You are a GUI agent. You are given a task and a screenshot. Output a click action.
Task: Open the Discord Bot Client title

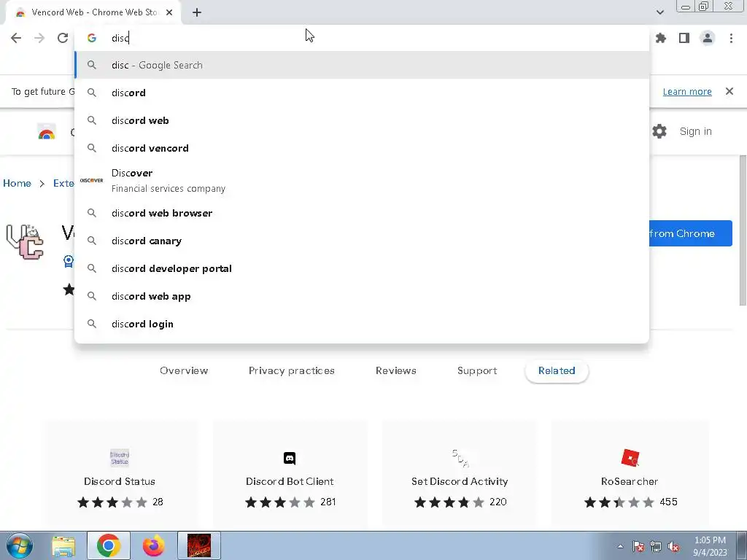[x=290, y=481]
